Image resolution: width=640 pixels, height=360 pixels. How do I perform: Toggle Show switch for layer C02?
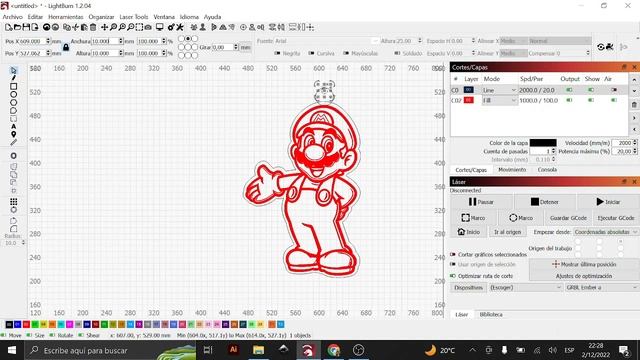pos(591,100)
